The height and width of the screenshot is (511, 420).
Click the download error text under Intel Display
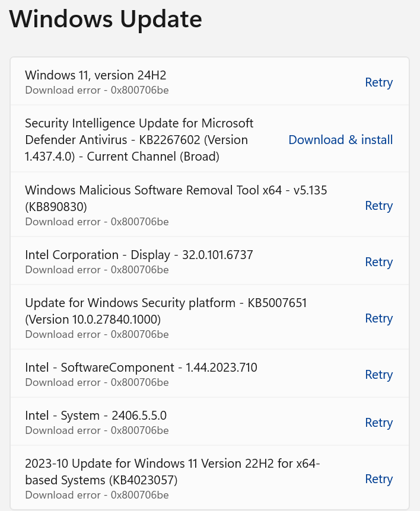click(x=97, y=270)
